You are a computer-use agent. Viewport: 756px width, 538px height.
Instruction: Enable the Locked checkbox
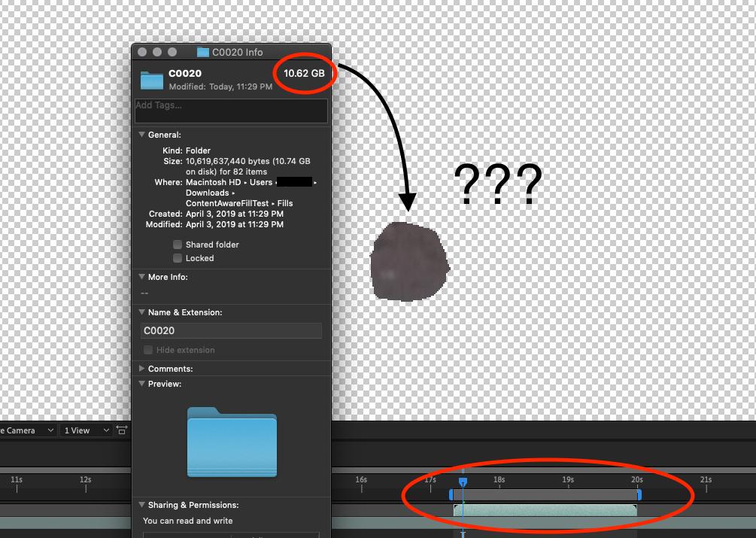178,258
